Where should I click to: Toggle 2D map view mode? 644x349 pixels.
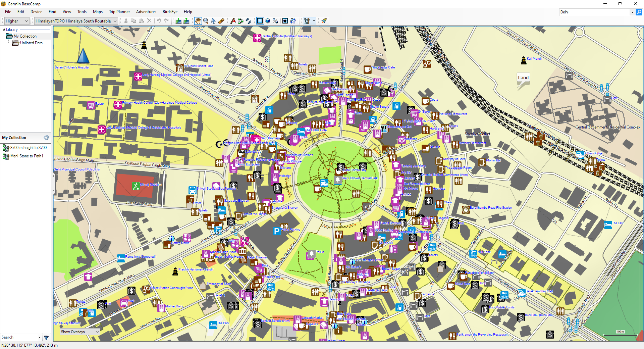pyautogui.click(x=260, y=21)
